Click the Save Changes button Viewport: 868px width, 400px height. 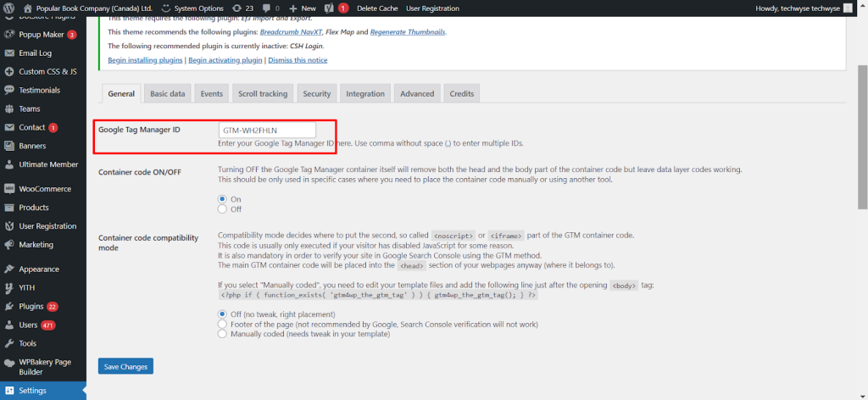(125, 366)
